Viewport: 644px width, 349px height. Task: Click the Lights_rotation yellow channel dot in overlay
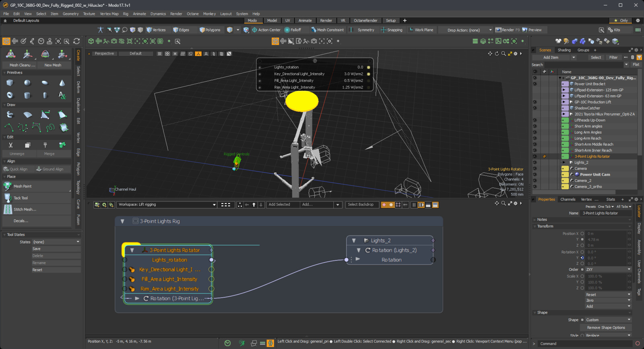[368, 67]
